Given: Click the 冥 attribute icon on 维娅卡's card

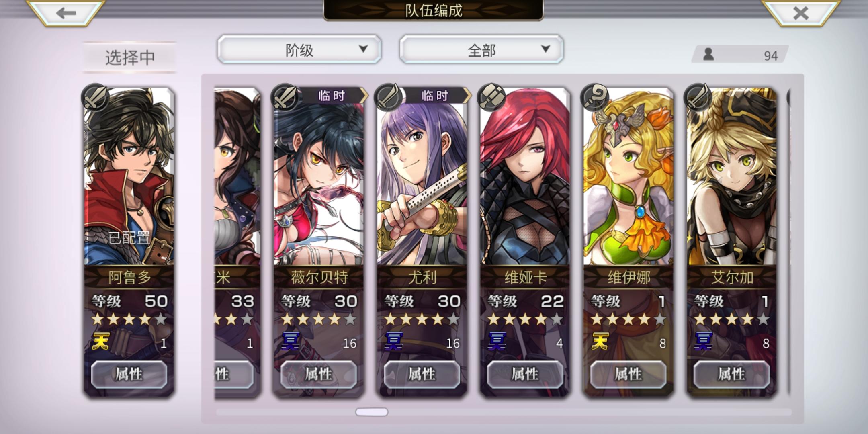Looking at the screenshot, I should 497,342.
